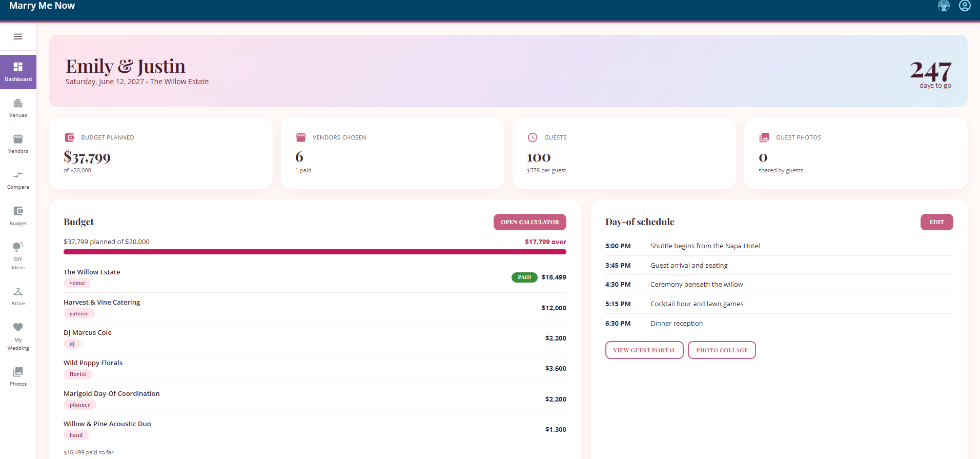Select DJ Marcus Cole budget item
Image resolution: width=980 pixels, height=459 pixels.
(315, 338)
